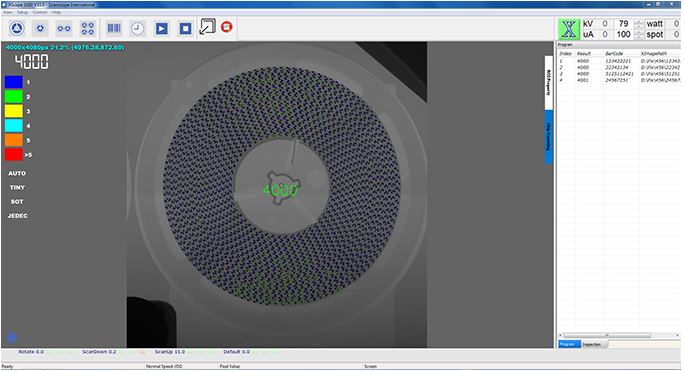Click the red >5 color swatch
Image resolution: width=684 pixels, height=372 pixels.
pyautogui.click(x=14, y=155)
